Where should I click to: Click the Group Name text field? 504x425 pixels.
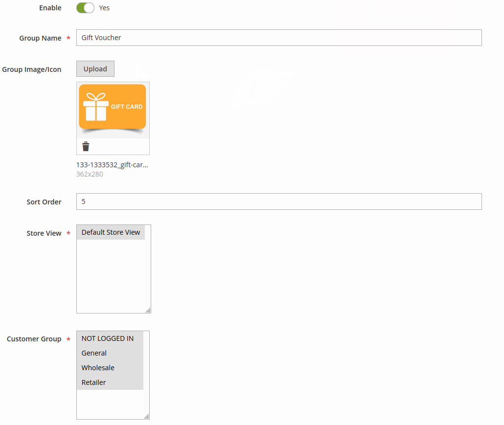coord(279,38)
